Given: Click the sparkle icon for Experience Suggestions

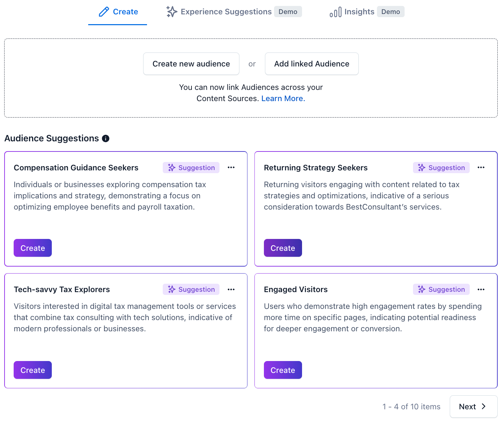Looking at the screenshot, I should click(171, 12).
